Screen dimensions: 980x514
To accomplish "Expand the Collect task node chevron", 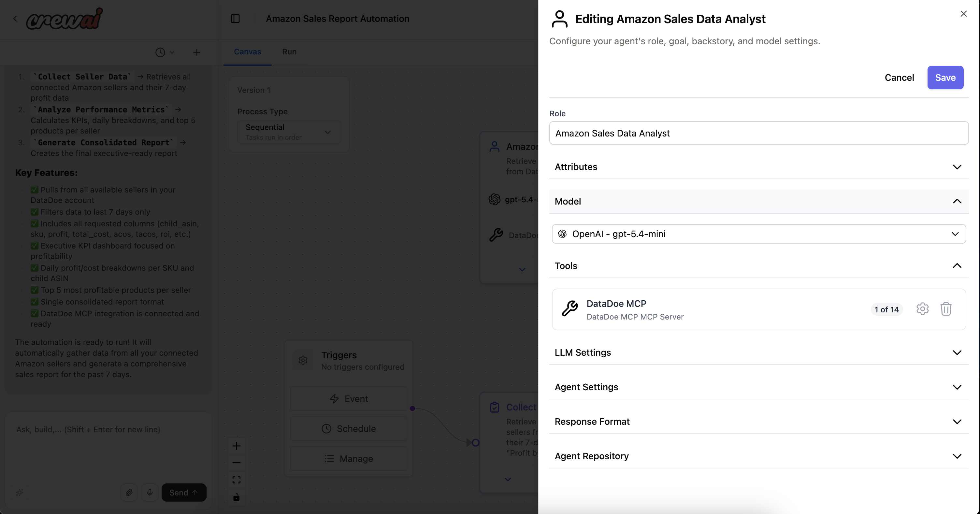I will coord(508,479).
